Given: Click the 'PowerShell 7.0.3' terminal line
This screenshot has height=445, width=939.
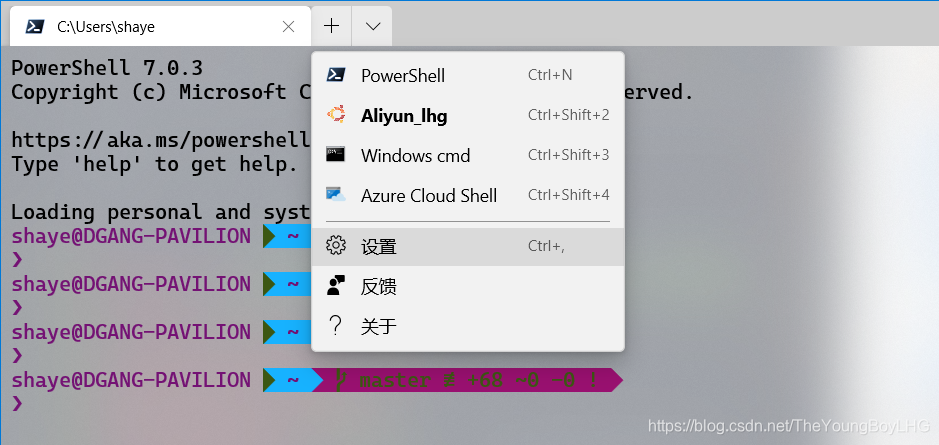Looking at the screenshot, I should (107, 68).
